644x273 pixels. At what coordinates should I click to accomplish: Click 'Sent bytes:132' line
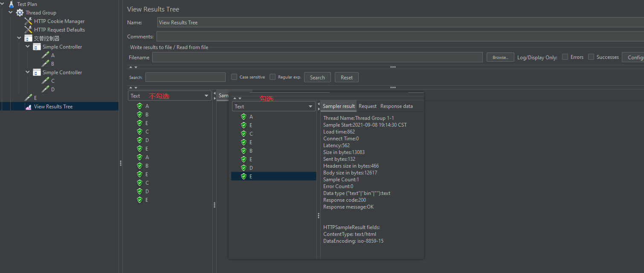[x=339, y=159]
